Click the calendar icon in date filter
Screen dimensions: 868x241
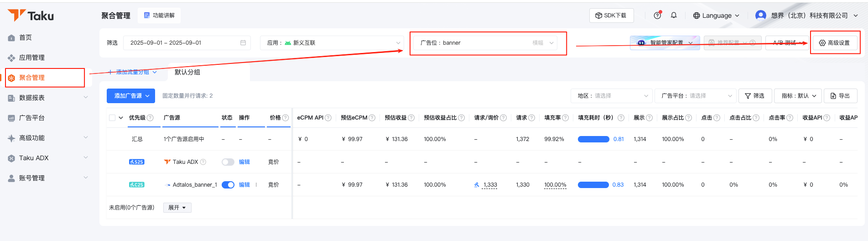click(243, 43)
